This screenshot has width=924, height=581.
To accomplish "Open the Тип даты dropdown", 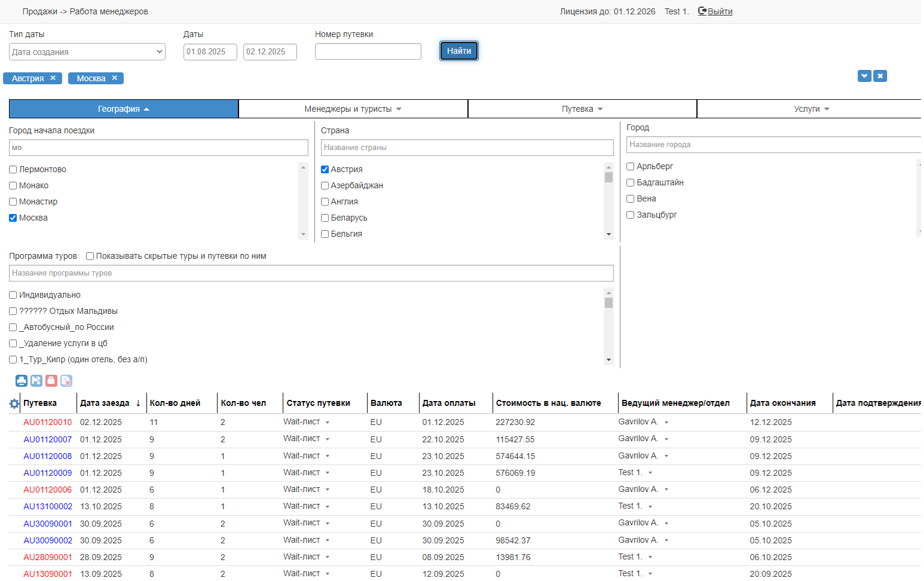I will click(x=87, y=52).
